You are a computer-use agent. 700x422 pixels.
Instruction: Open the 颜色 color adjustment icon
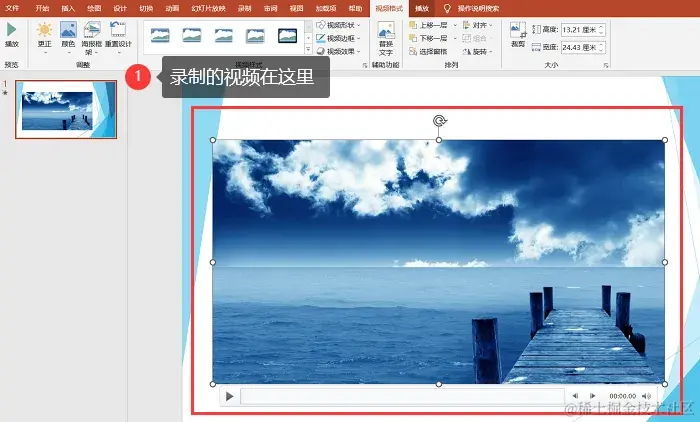(68, 29)
